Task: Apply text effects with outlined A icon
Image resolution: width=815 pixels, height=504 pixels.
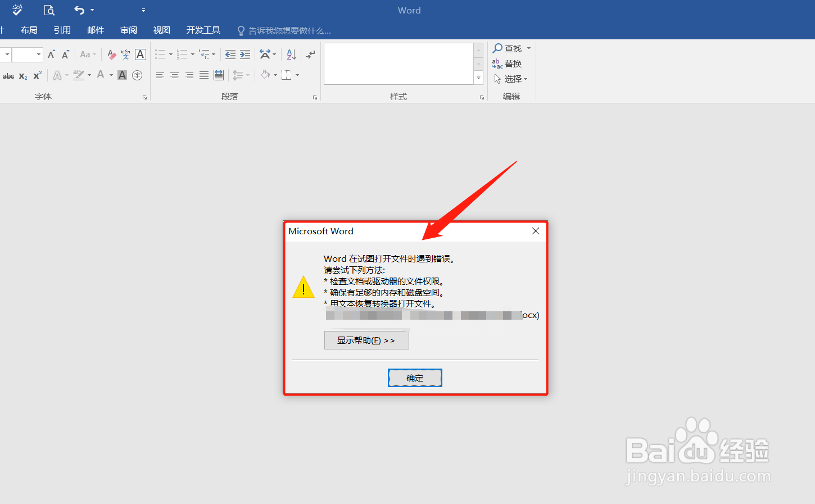Action: click(57, 75)
